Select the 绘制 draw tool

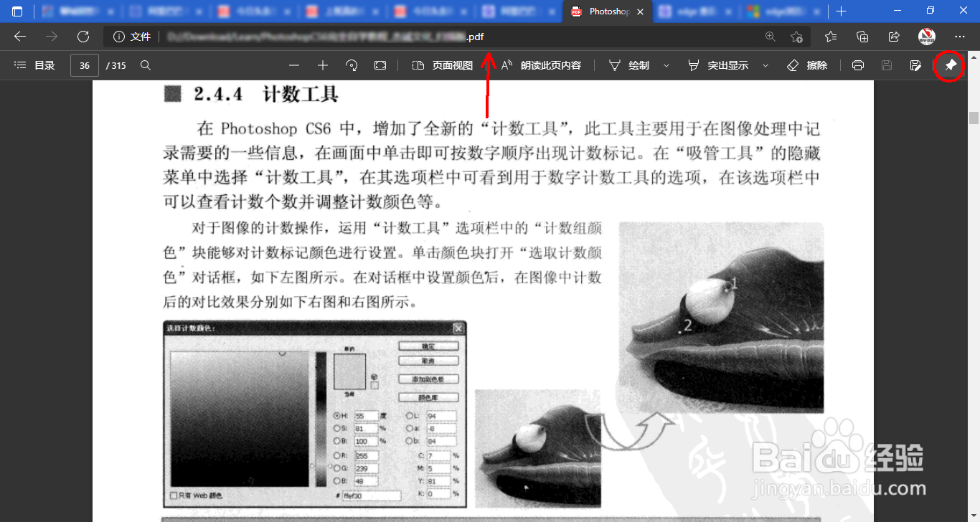tap(629, 65)
